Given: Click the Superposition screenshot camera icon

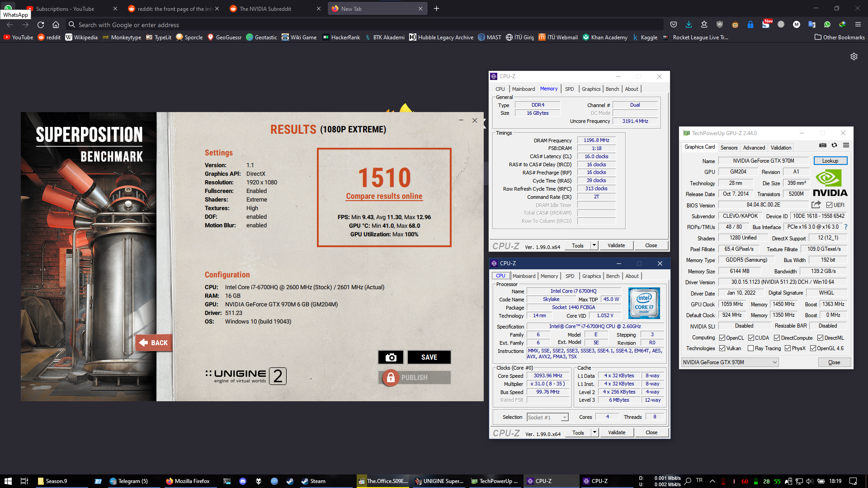Looking at the screenshot, I should [x=391, y=357].
